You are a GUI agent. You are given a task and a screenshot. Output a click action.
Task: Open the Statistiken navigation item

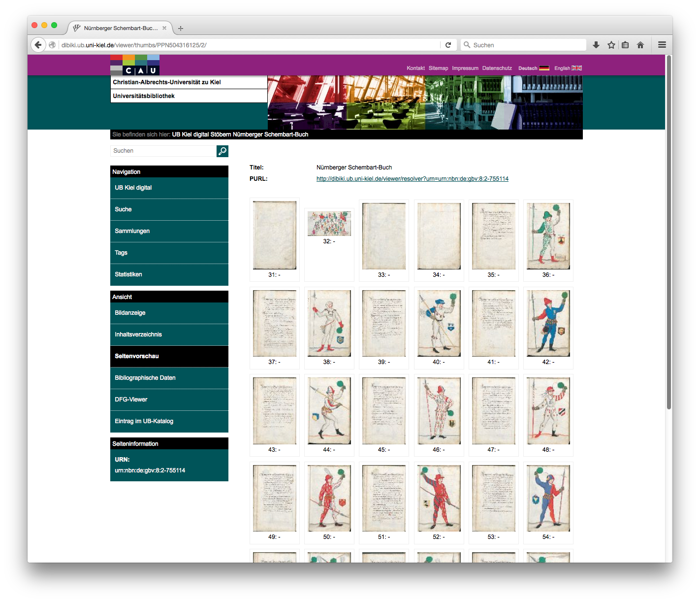(169, 274)
